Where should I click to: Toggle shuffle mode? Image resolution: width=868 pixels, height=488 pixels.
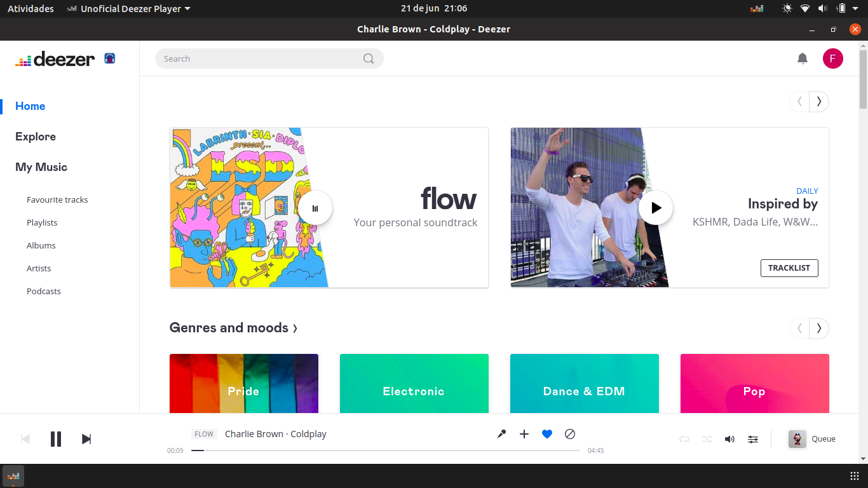pyautogui.click(x=707, y=439)
